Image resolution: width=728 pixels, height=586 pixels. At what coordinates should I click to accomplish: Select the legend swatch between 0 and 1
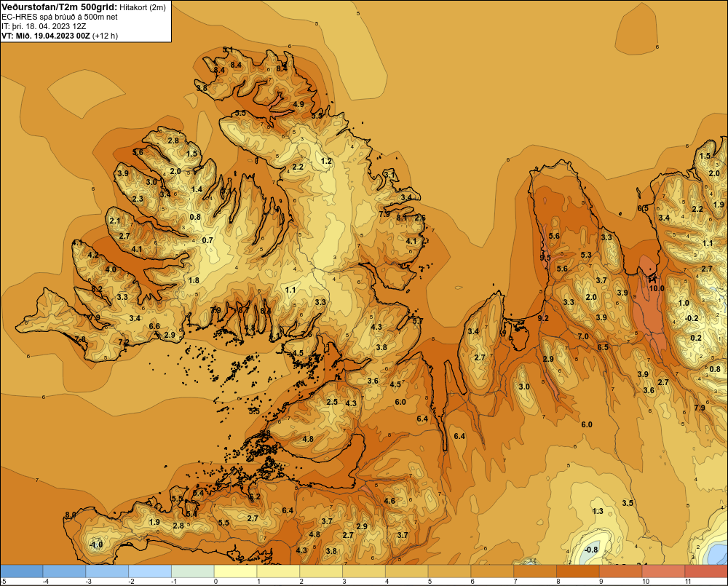(x=235, y=571)
